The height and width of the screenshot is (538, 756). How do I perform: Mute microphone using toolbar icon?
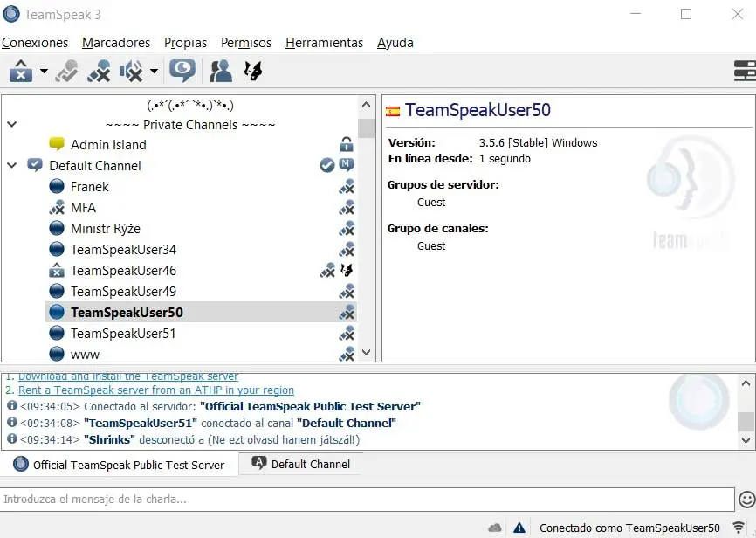[x=99, y=71]
